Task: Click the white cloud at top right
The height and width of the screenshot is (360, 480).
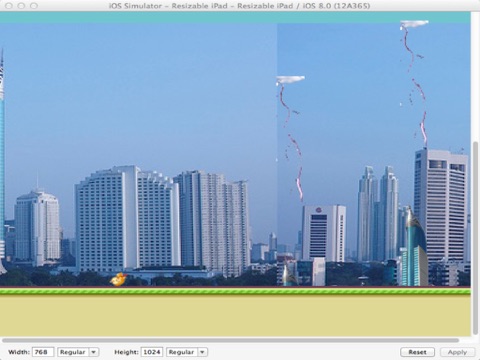Action: click(414, 23)
